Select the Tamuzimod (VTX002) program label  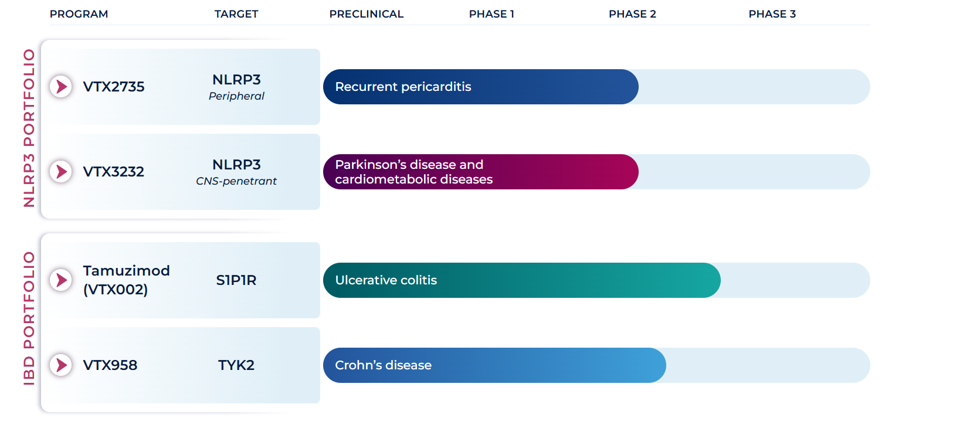(x=127, y=280)
